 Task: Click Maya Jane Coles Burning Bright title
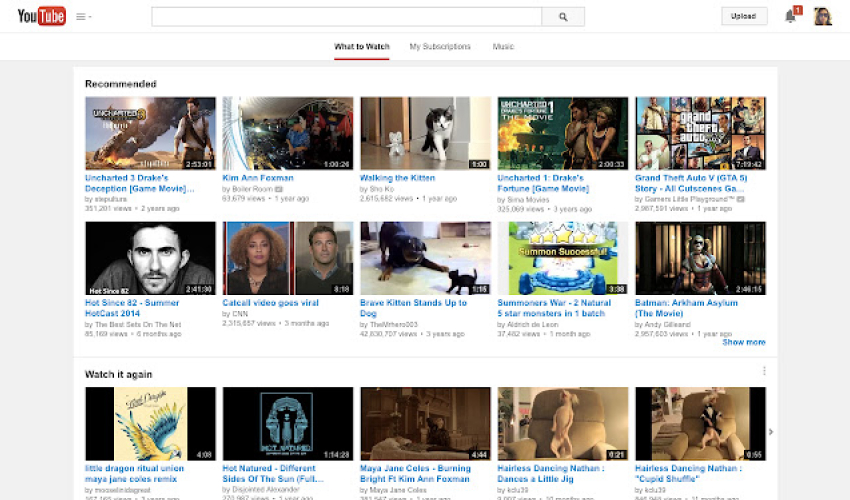415,473
